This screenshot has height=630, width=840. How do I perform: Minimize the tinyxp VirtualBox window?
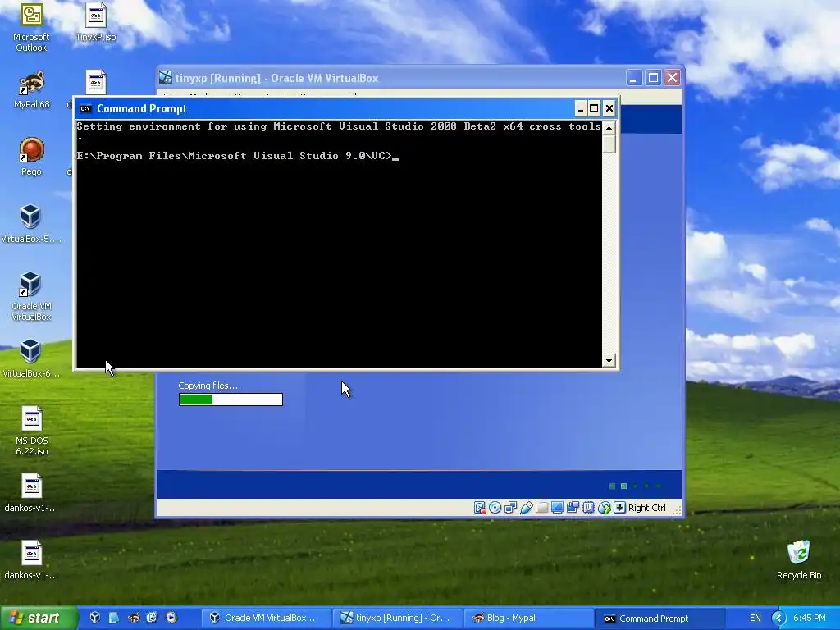[x=634, y=78]
